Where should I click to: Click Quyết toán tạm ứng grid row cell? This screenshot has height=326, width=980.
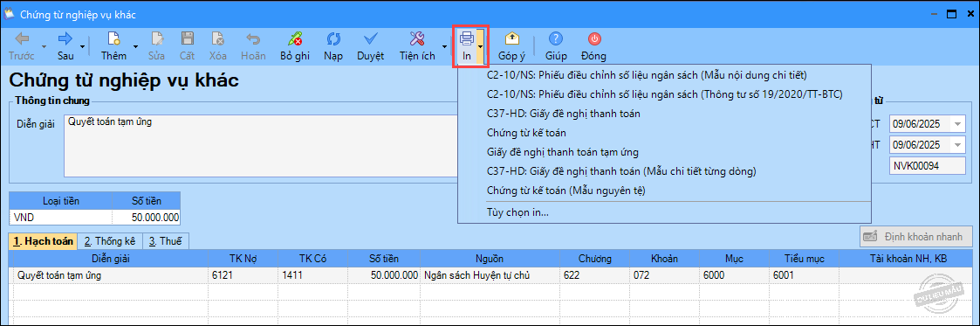coord(110,274)
